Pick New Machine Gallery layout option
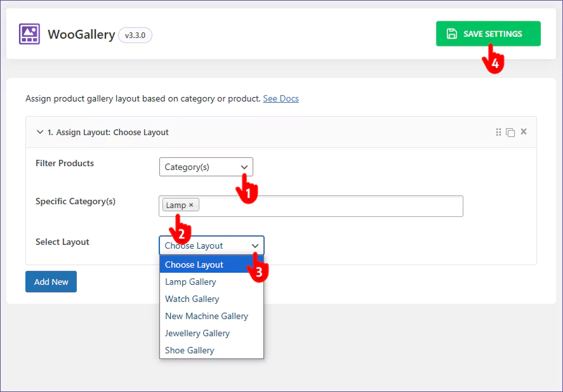The width and height of the screenshot is (563, 392). coord(211,317)
